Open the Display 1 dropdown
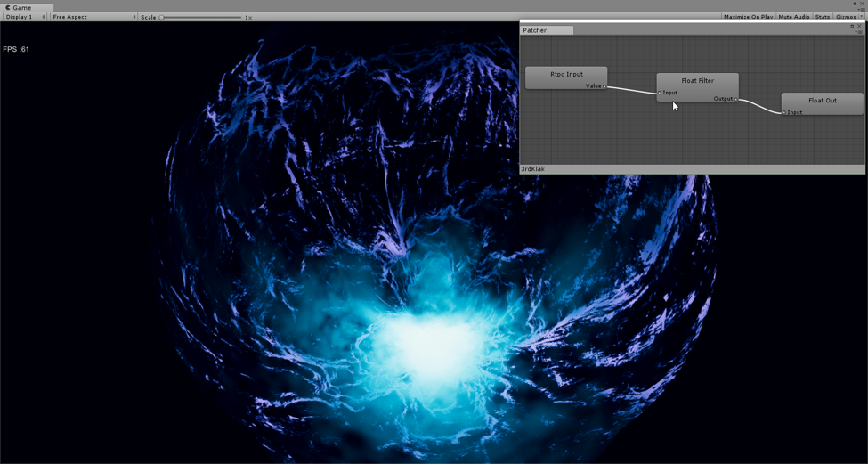This screenshot has width=868, height=464. (x=26, y=17)
